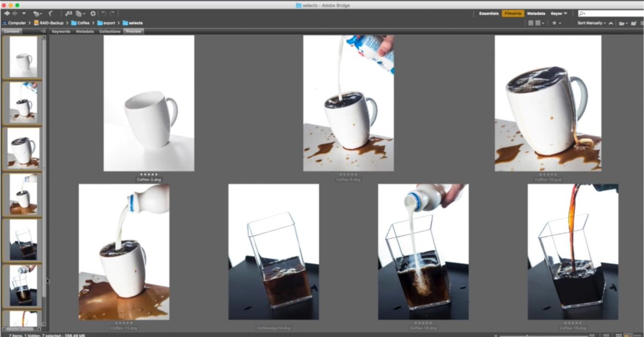Open the Content panel options menu
The image size is (644, 337).
click(43, 31)
